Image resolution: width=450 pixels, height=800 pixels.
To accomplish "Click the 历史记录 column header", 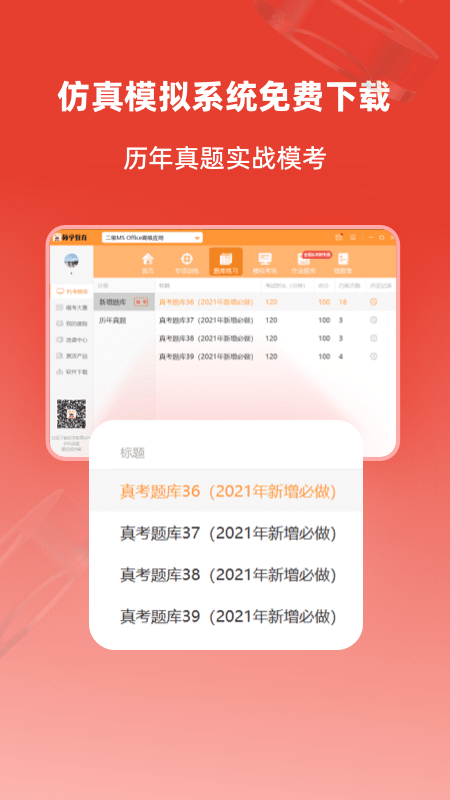I will (x=381, y=286).
